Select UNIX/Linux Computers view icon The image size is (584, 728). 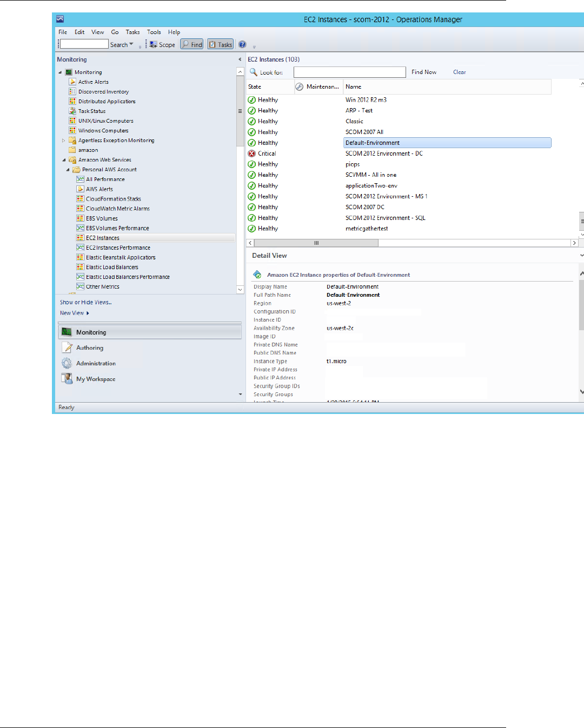72,121
